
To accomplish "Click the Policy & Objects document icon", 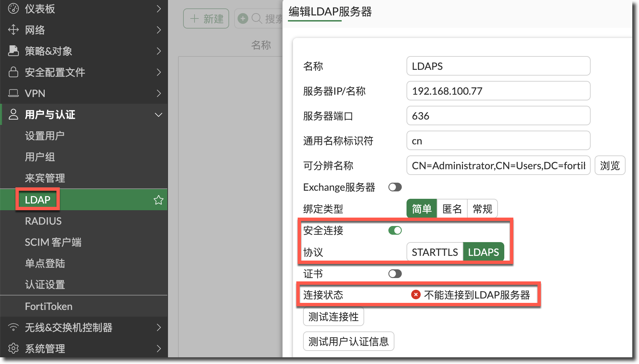I will [x=13, y=51].
